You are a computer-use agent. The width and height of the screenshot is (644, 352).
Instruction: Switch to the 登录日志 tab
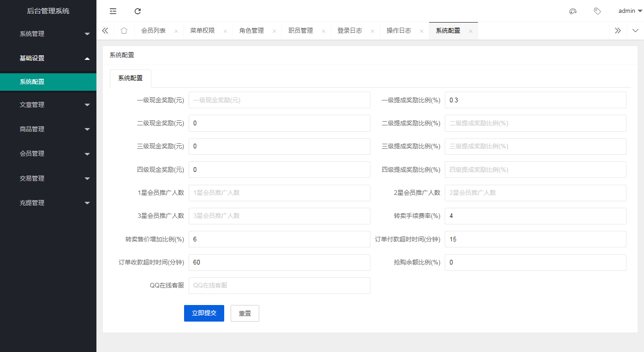tap(350, 31)
